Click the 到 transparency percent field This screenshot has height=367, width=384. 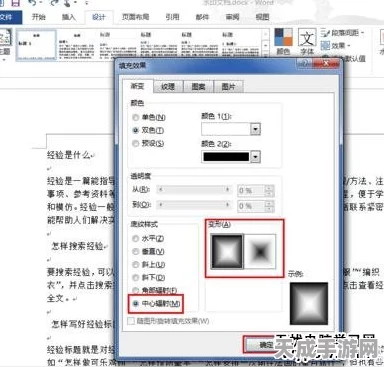[x=251, y=206]
